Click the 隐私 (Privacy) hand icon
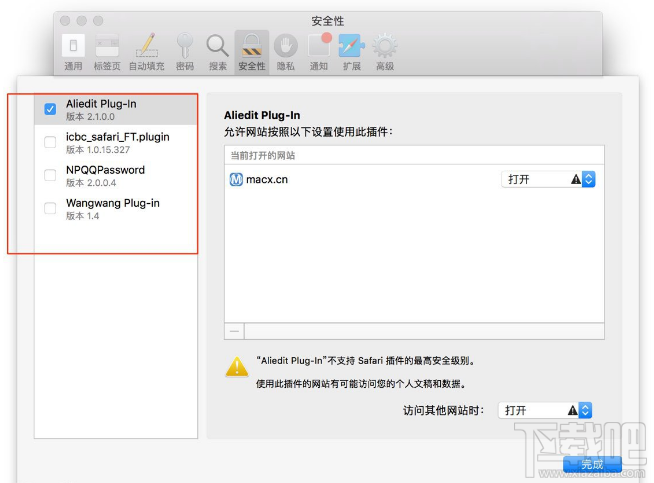This screenshot has width=654, height=483. (x=285, y=50)
